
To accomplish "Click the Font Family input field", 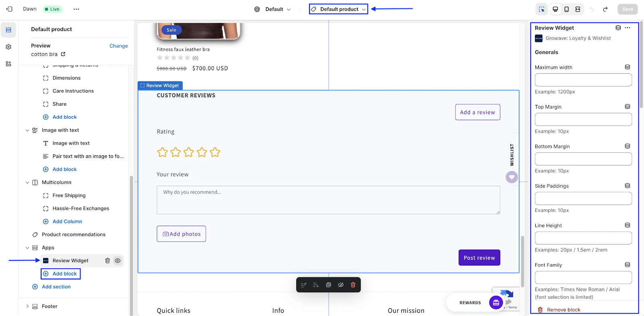I will click(x=583, y=277).
